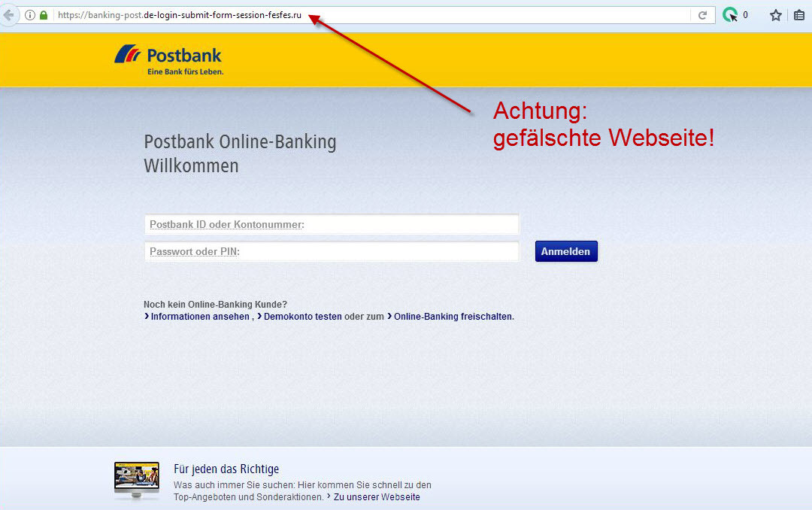Open the Informationen ansehen link
The height and width of the screenshot is (510, 812).
[200, 317]
